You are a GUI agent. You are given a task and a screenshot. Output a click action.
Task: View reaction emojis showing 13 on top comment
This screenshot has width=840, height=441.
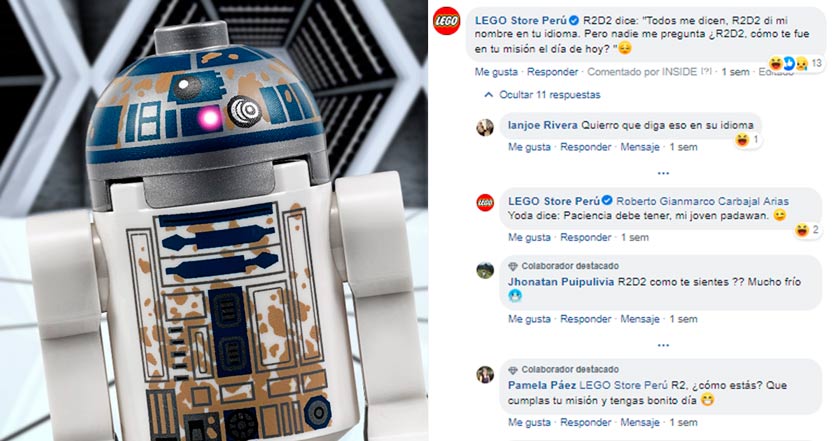pyautogui.click(x=796, y=63)
